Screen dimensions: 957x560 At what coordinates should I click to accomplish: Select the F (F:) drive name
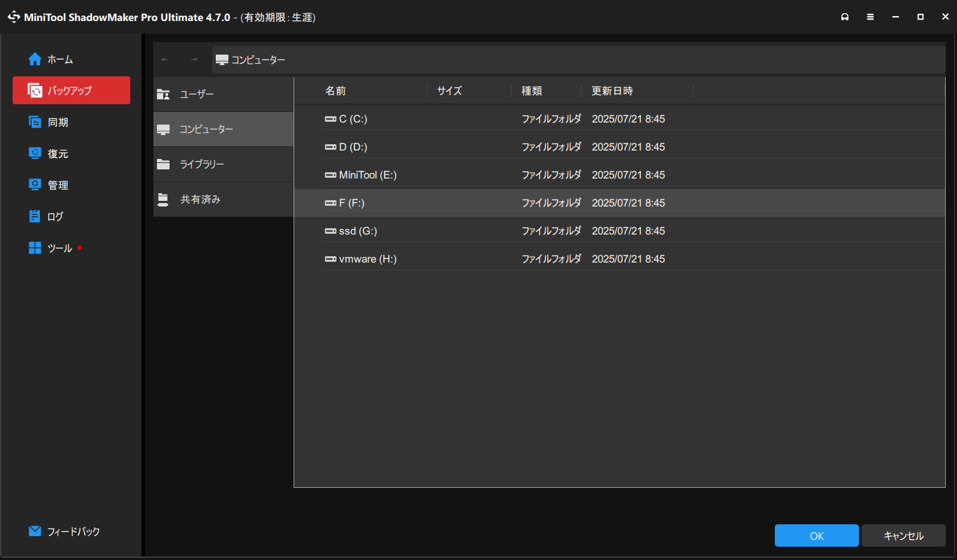(x=352, y=203)
